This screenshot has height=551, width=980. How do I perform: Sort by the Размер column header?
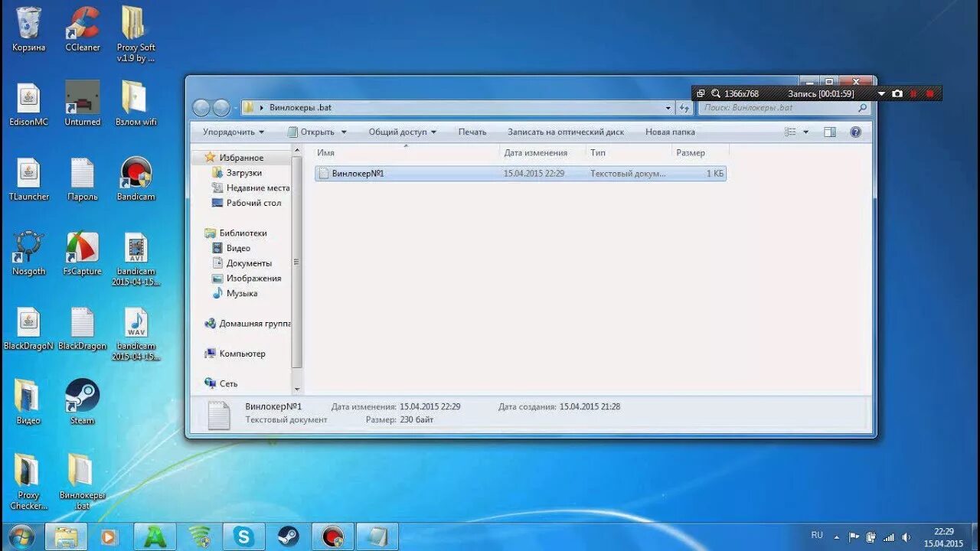(x=701, y=152)
